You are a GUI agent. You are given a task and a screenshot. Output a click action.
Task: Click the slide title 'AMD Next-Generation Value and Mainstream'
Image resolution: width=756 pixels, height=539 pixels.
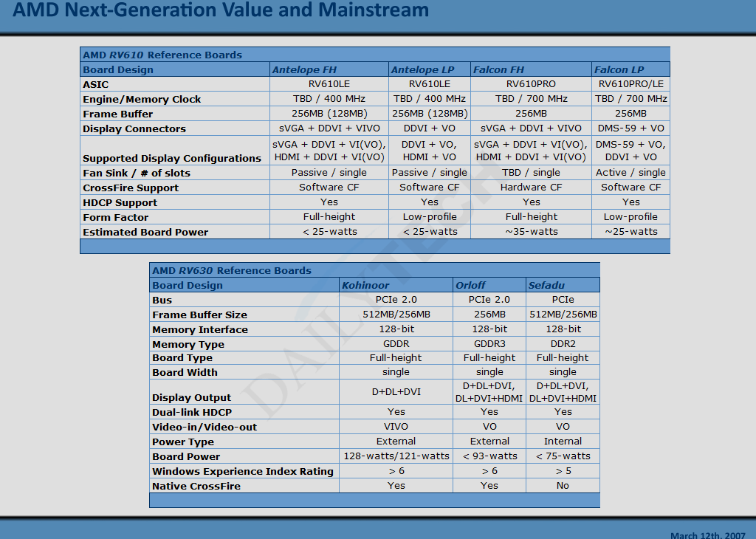tap(221, 10)
